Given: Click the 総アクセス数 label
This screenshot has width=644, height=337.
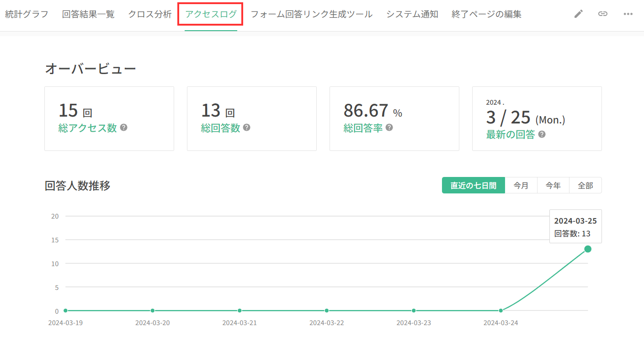Looking at the screenshot, I should pos(88,128).
